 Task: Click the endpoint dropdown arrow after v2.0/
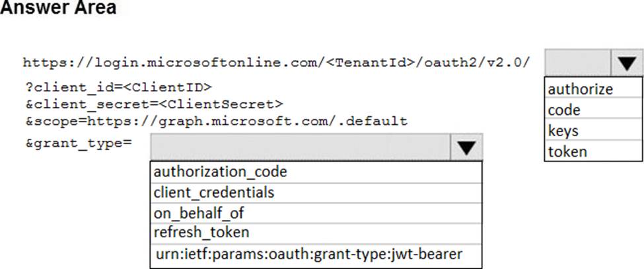pos(626,63)
